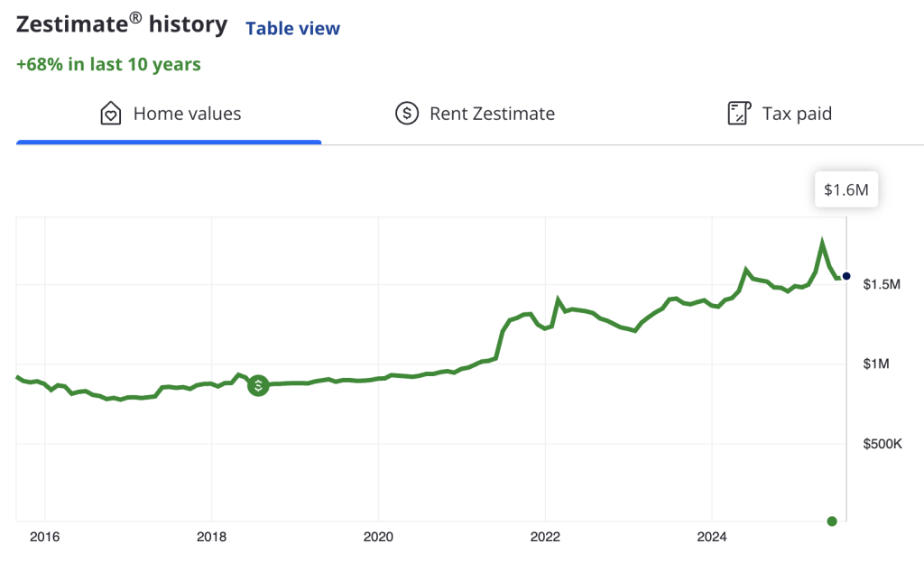
Task: Open the Table view link
Action: click(292, 29)
